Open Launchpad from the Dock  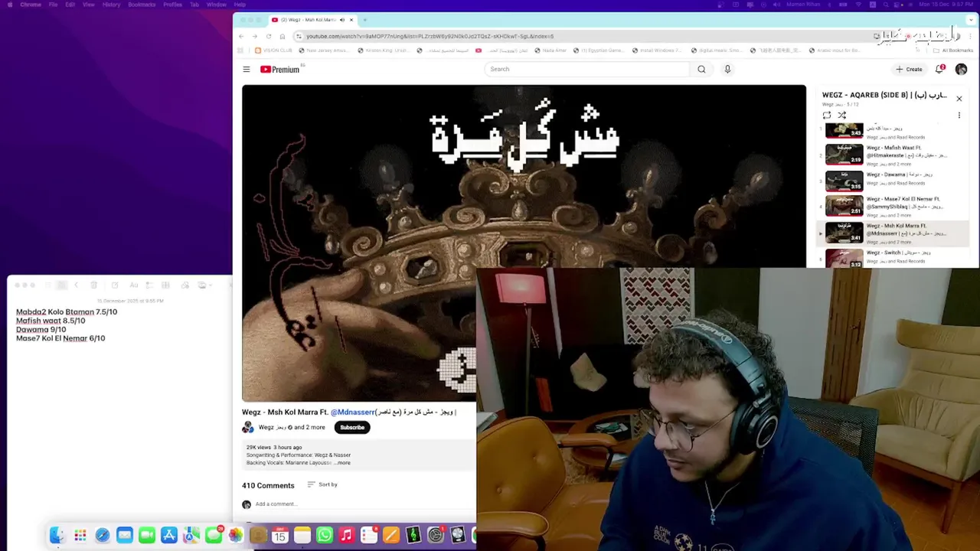point(80,535)
